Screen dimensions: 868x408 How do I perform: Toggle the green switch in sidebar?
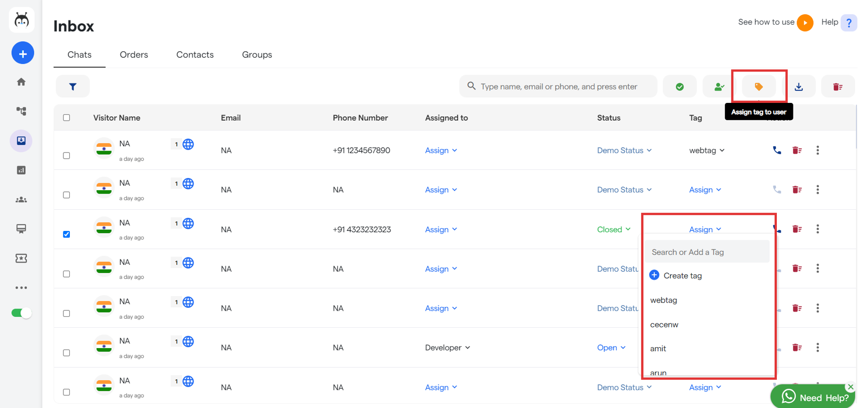pos(21,313)
